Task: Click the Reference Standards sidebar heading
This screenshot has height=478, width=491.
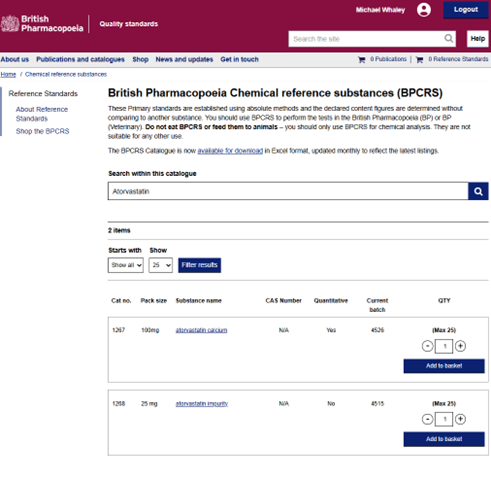Action: (x=43, y=94)
